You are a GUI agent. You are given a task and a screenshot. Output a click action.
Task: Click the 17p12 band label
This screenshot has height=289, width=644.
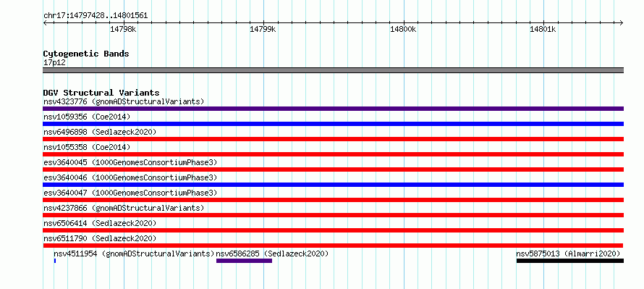pos(54,62)
